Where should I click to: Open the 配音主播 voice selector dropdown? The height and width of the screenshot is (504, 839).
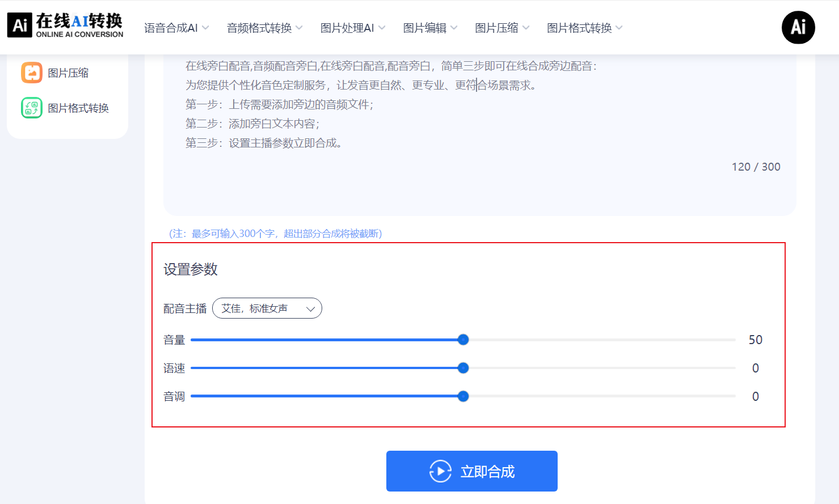tap(267, 308)
